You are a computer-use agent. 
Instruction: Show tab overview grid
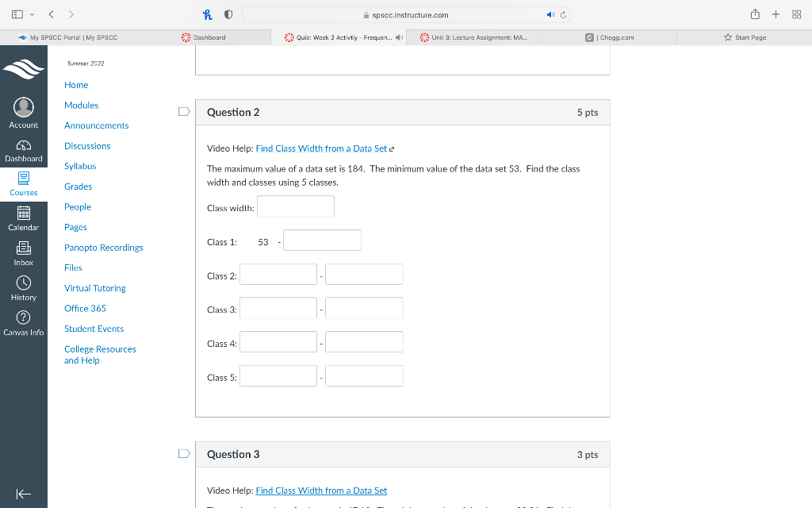tap(796, 14)
